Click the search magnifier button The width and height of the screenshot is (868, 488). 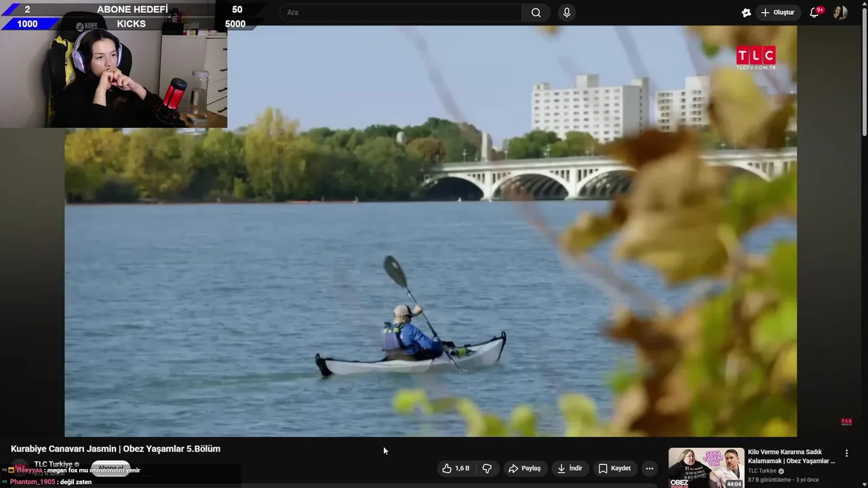[536, 13]
